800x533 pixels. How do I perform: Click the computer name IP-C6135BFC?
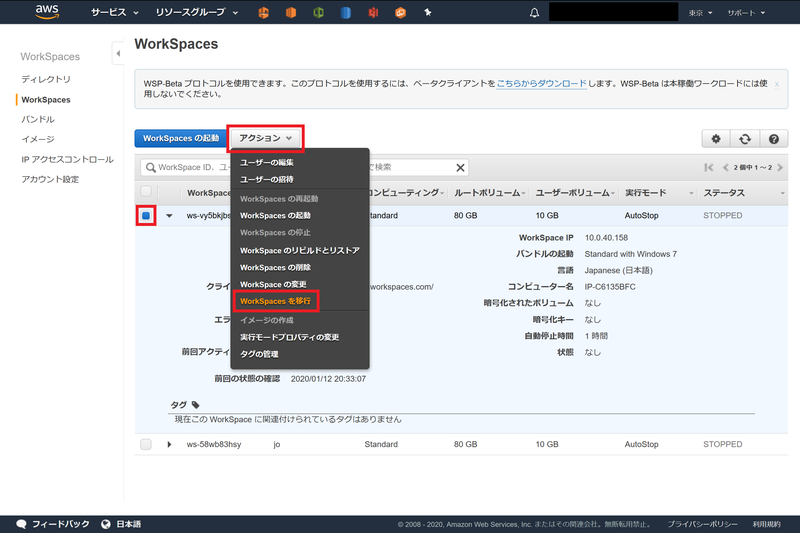pos(610,287)
